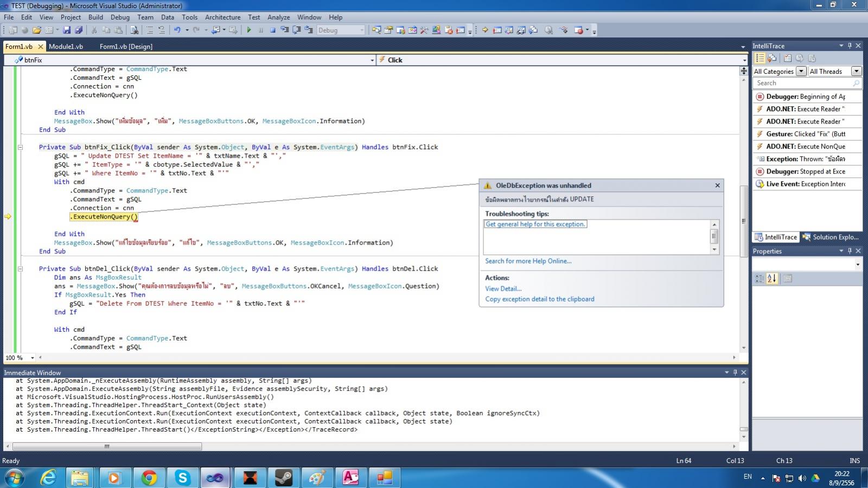Open the active documents list dropdown arrow
The height and width of the screenshot is (488, 868).
(x=743, y=47)
